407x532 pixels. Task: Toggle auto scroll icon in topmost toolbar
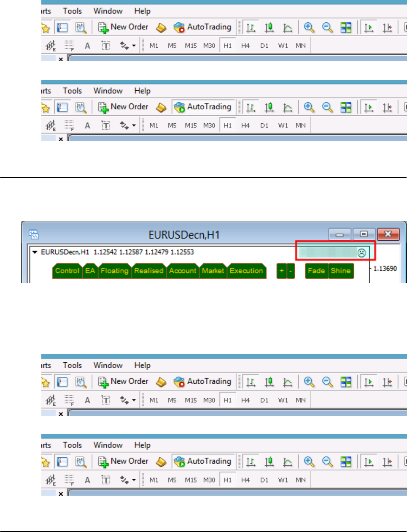369,28
